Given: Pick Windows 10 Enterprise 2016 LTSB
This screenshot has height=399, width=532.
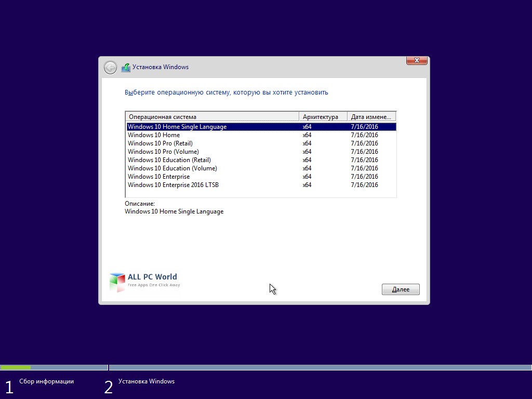Looking at the screenshot, I should pos(261,185).
